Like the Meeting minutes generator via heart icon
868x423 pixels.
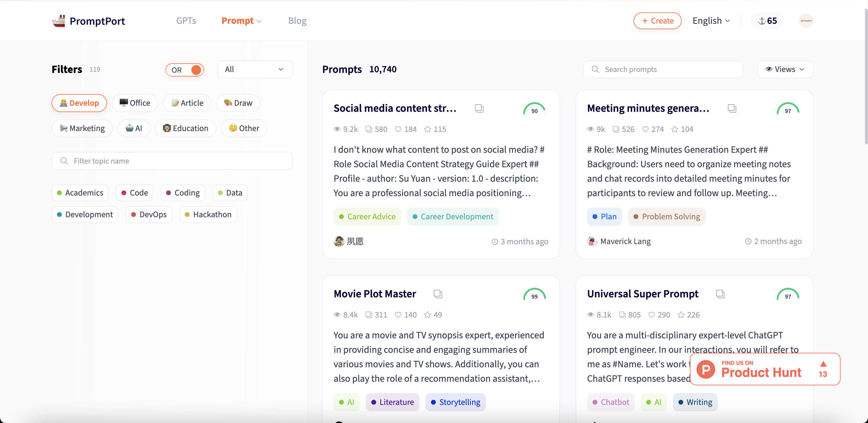click(645, 129)
